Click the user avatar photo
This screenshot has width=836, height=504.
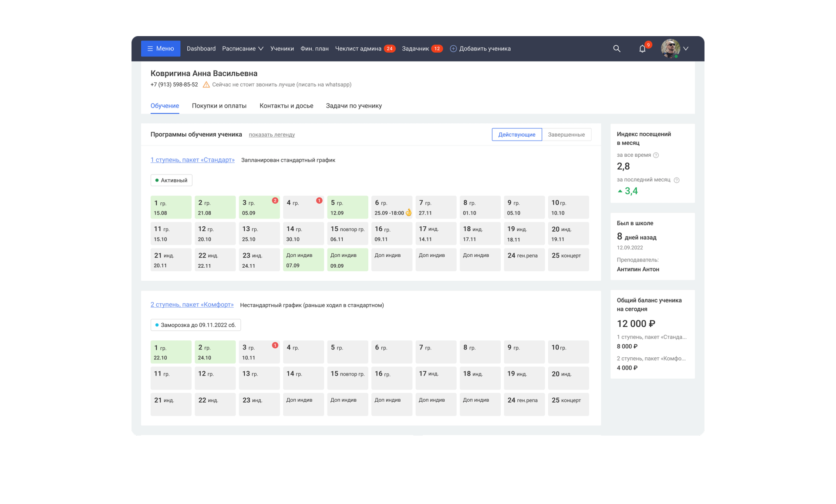pyautogui.click(x=670, y=48)
